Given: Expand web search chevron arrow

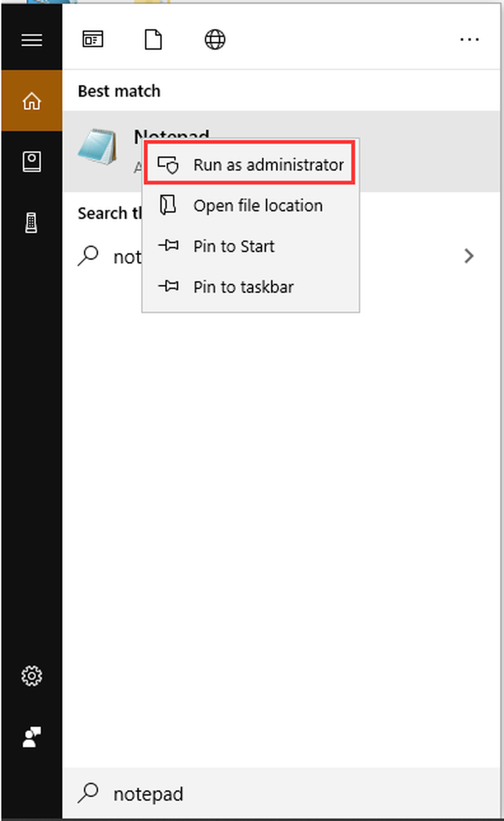Looking at the screenshot, I should click(x=469, y=256).
